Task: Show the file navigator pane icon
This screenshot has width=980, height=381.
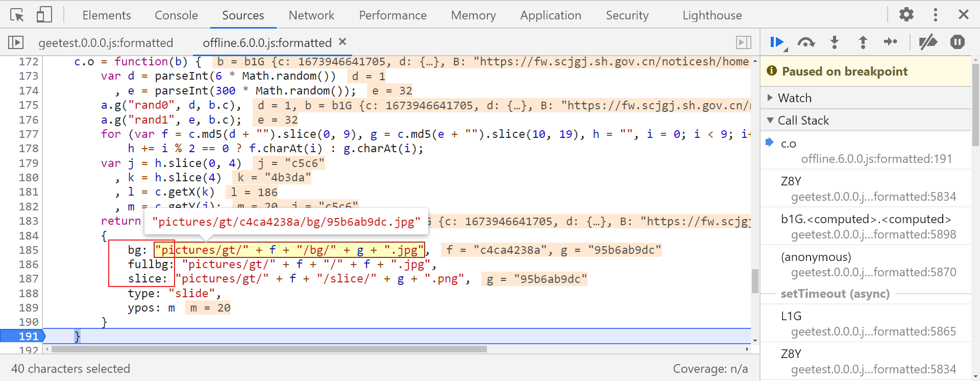Action: (x=16, y=42)
